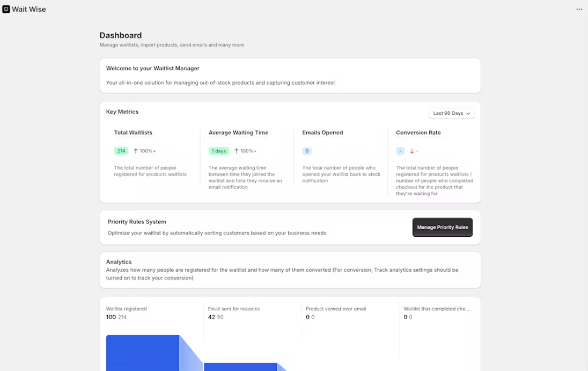This screenshot has height=371, width=588.
Task: Click the Average Waiting Time metric heading
Action: (x=238, y=133)
